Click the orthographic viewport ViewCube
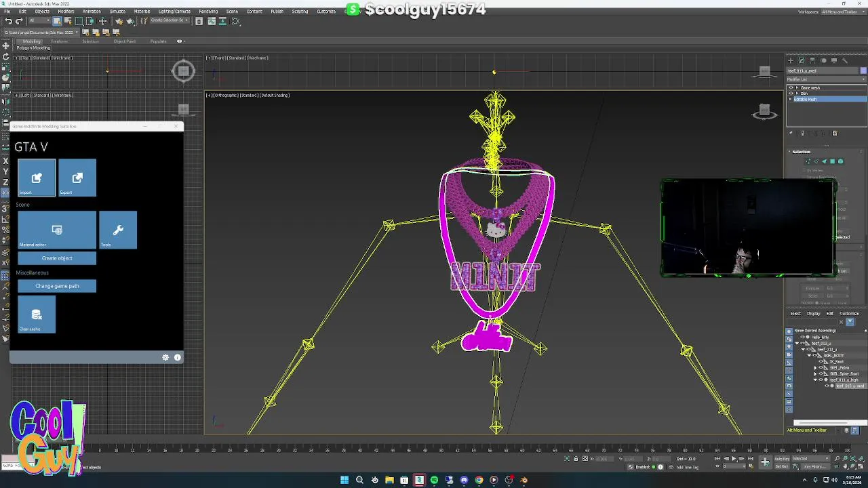868x488 pixels. tap(764, 112)
